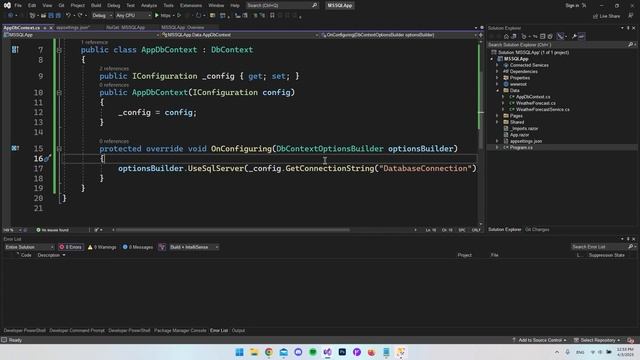Viewport: 640px width, 360px height.
Task: Click the Start debugging play icon
Action: tap(157, 16)
